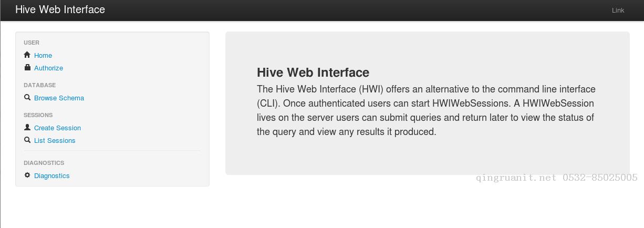Click the DIAGNOSTICS section header
This screenshot has width=644, height=228.
44,163
